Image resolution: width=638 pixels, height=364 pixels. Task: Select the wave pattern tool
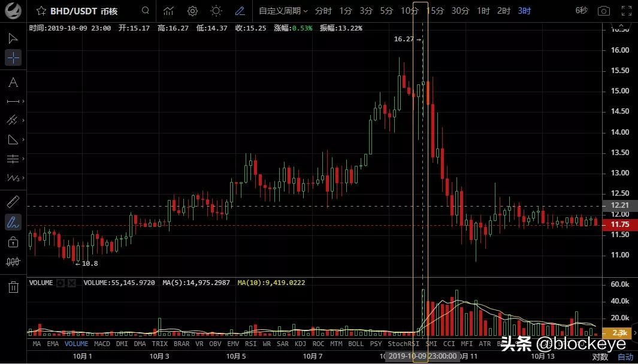(13, 178)
